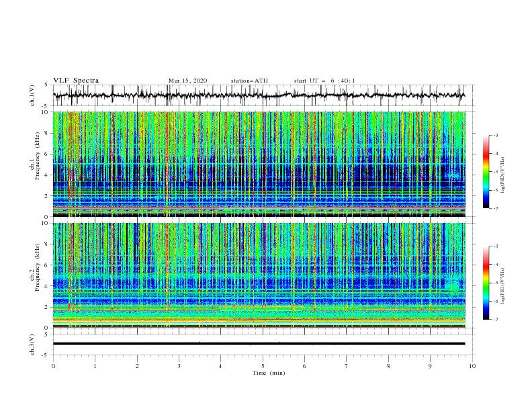
Task: Click the "5" volt tick of the ch.3 axis
Action: pyautogui.click(x=46, y=334)
